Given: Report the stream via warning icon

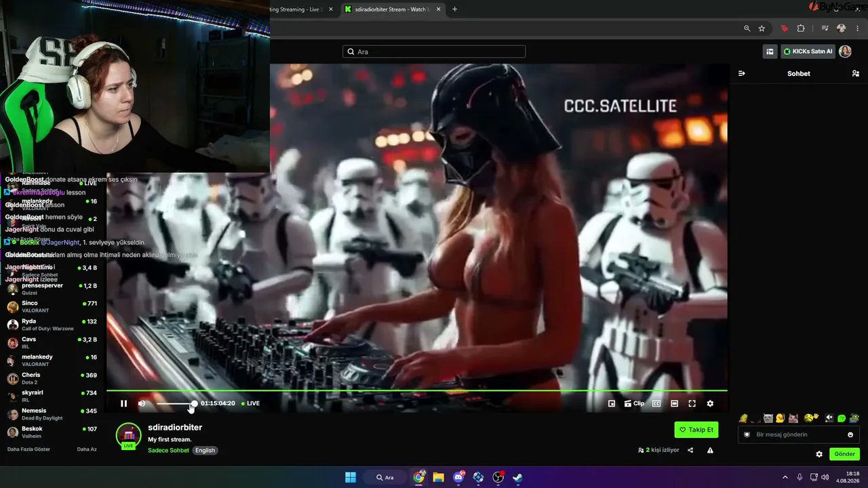Looking at the screenshot, I should tap(710, 450).
